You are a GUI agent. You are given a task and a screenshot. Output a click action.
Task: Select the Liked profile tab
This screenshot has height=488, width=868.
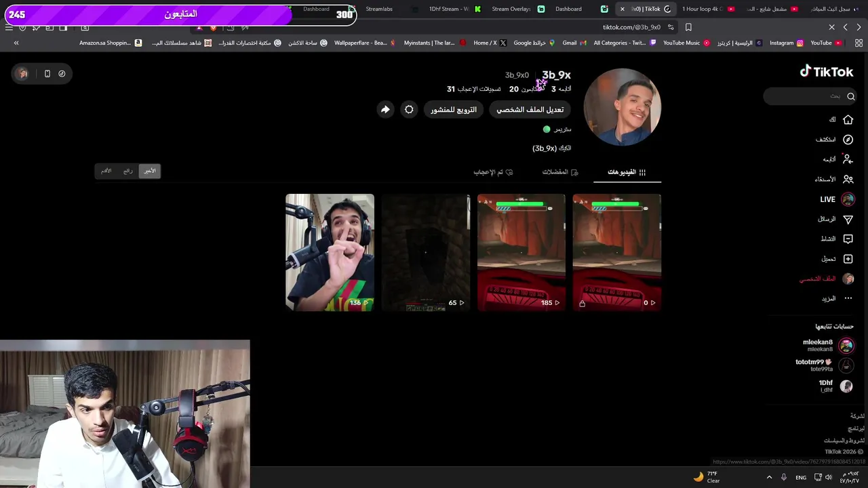[x=493, y=172]
